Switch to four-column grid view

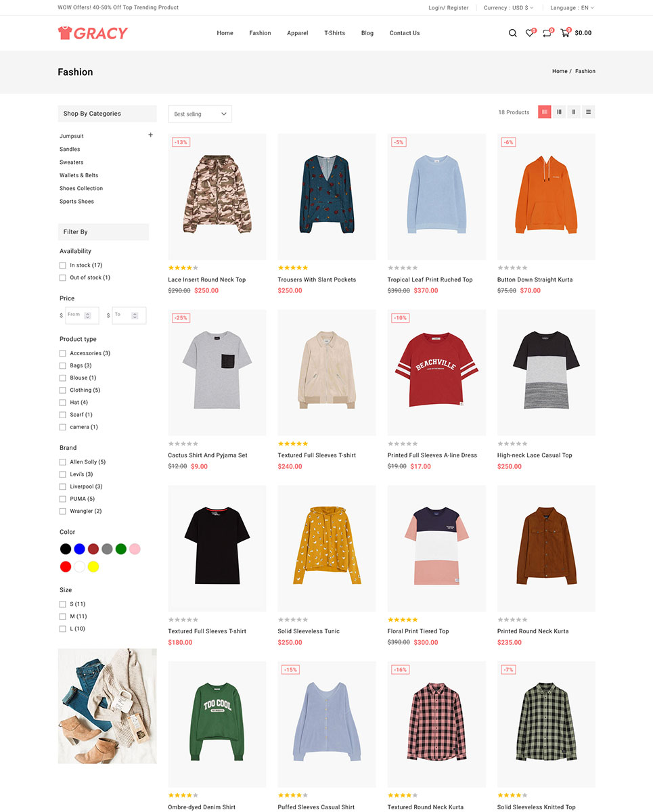545,112
